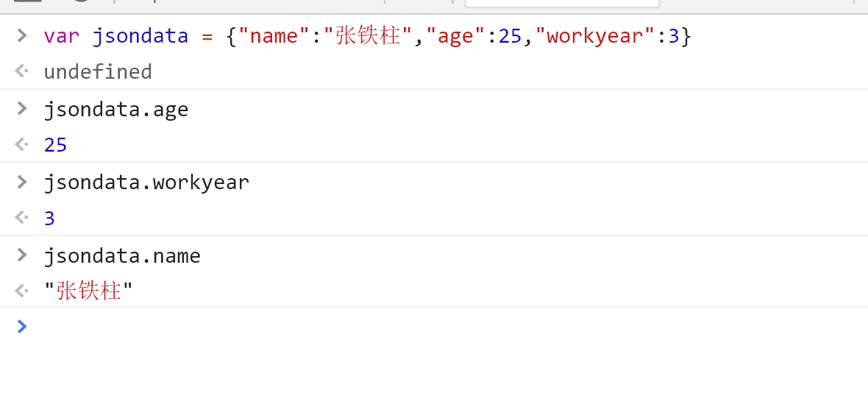Click input chevron beside var jsondata line

[22, 35]
